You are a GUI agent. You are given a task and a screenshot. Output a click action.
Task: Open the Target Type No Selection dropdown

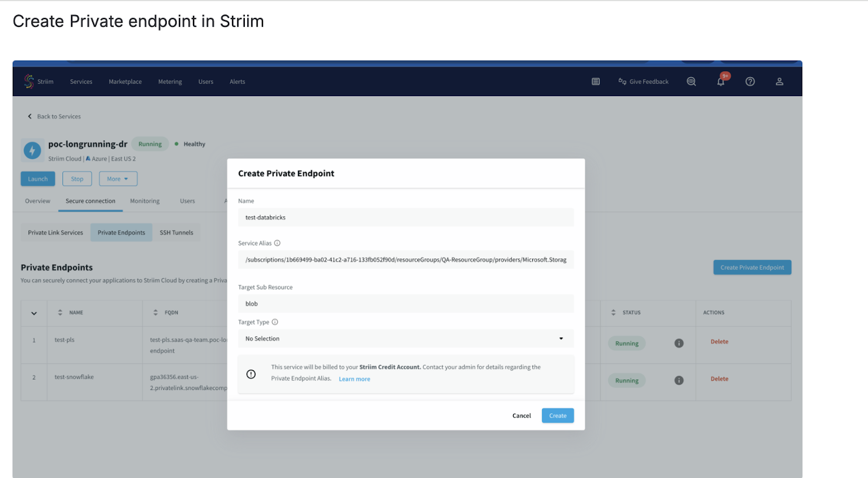point(561,338)
